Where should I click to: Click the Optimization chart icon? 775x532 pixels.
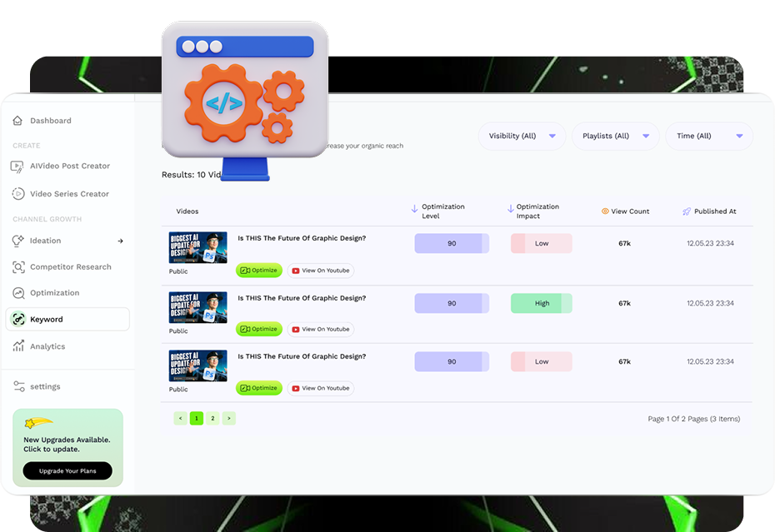tap(17, 293)
